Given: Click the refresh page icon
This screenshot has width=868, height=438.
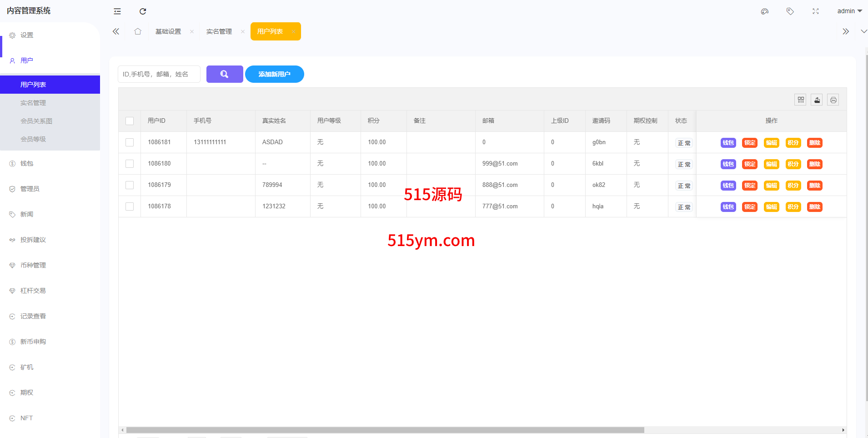Looking at the screenshot, I should pyautogui.click(x=143, y=11).
